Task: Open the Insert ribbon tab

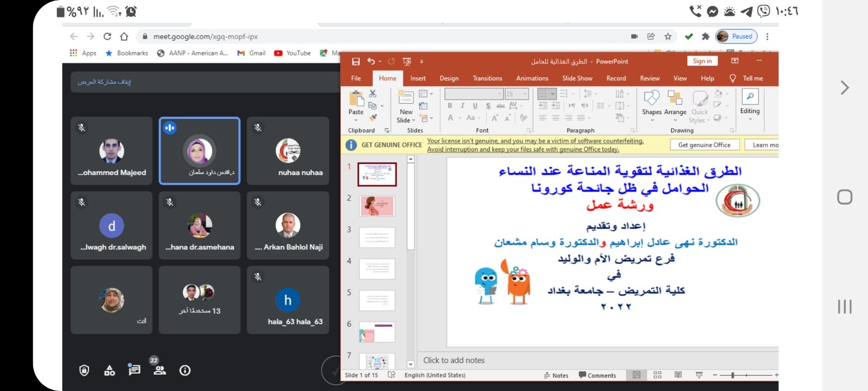Action: (418, 78)
